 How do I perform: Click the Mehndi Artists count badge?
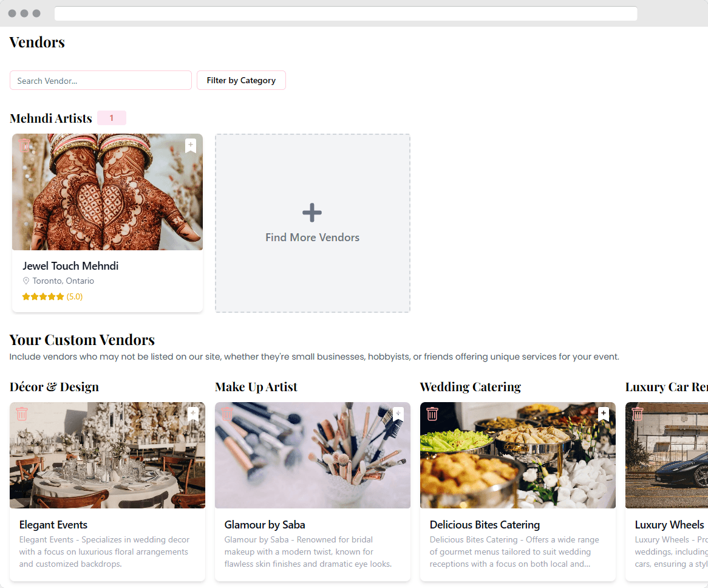point(112,118)
